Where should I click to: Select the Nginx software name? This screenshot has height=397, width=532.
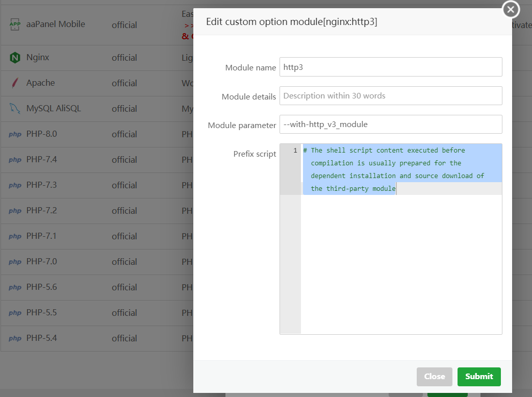point(38,57)
